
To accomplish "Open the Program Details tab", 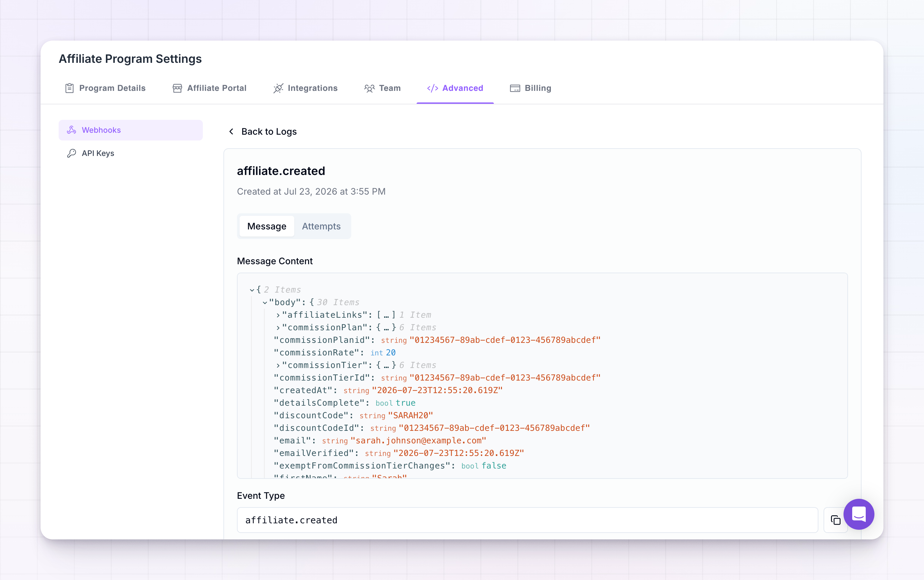I will tap(105, 88).
